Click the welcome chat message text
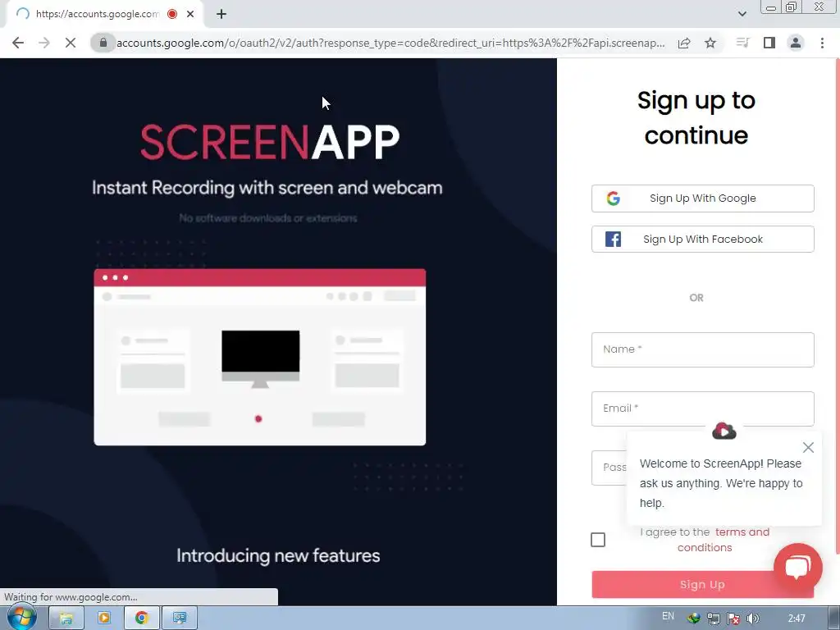840x630 pixels. point(720,483)
